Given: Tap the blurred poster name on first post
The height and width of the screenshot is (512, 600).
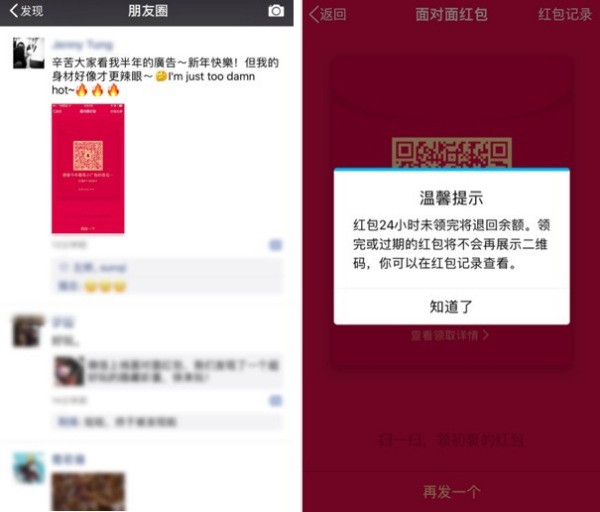Looking at the screenshot, I should click(83, 45).
